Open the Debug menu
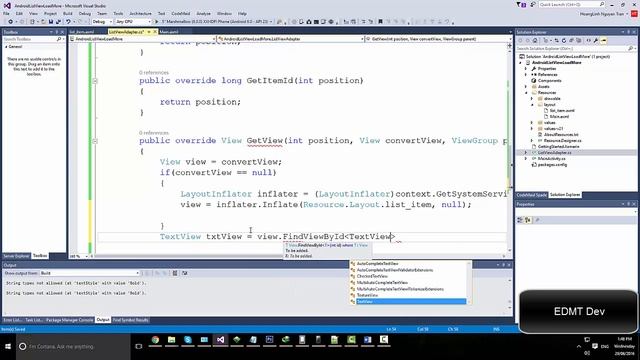The image size is (640, 360). point(84,13)
